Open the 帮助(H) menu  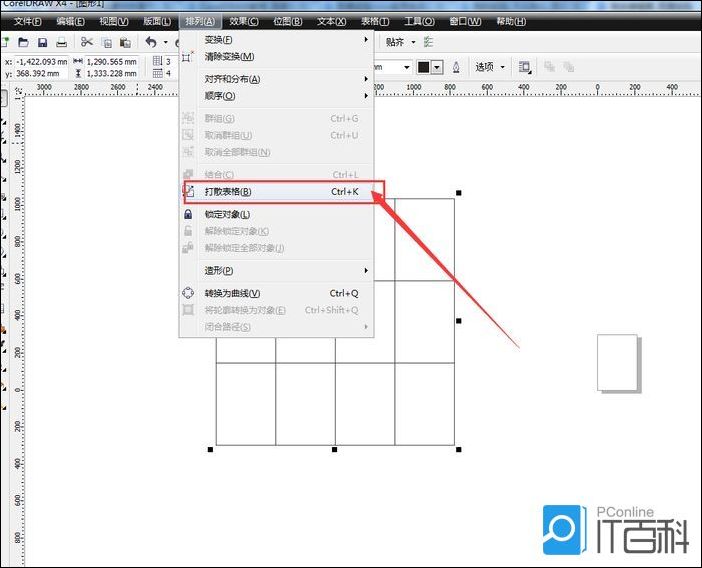(x=511, y=21)
